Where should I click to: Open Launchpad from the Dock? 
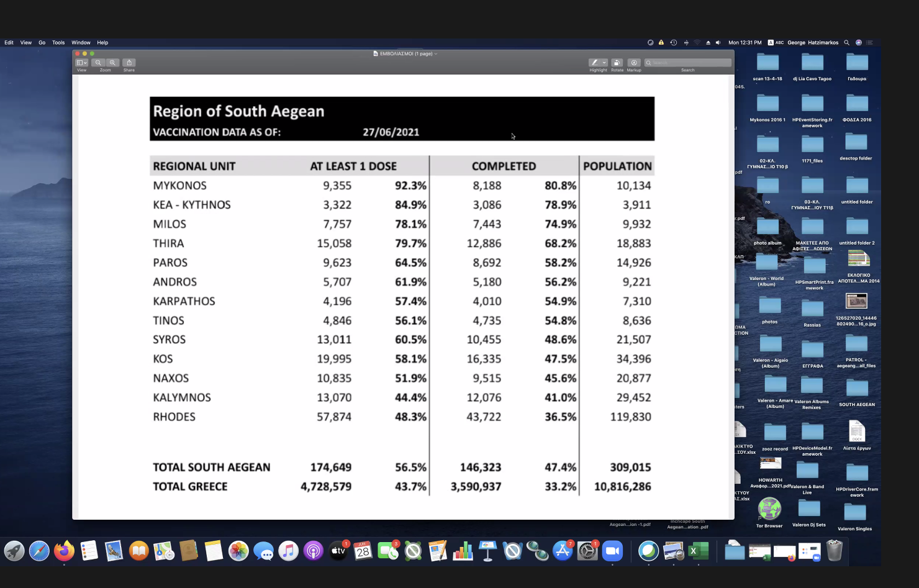(x=14, y=551)
